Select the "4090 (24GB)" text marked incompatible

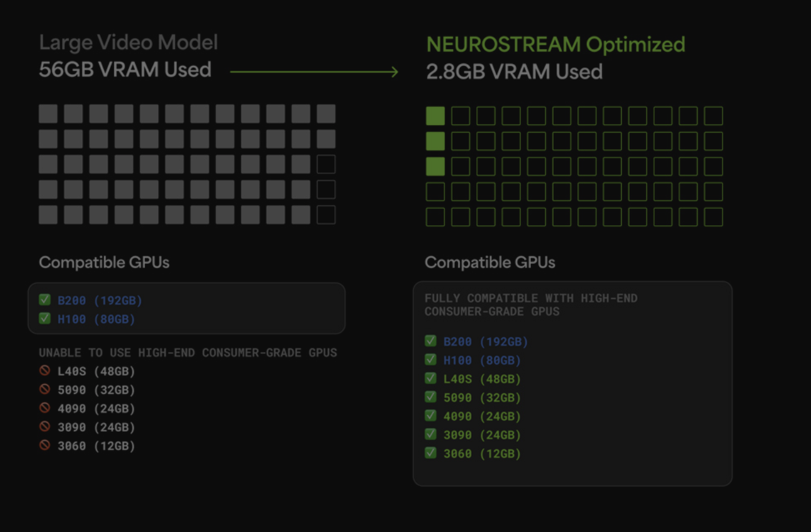(x=96, y=409)
